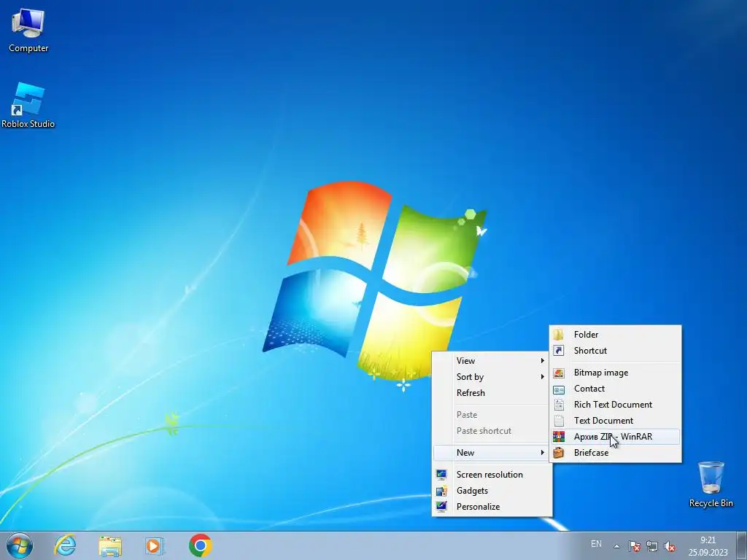The height and width of the screenshot is (560, 747).
Task: Show hidden tray icons arrow
Action: pyautogui.click(x=616, y=545)
